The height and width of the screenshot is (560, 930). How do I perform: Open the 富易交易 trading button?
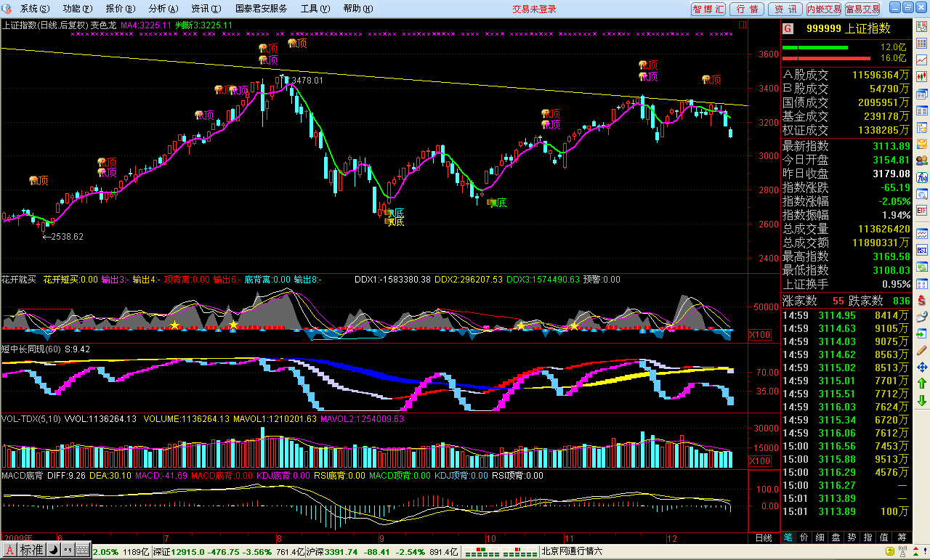click(x=862, y=9)
